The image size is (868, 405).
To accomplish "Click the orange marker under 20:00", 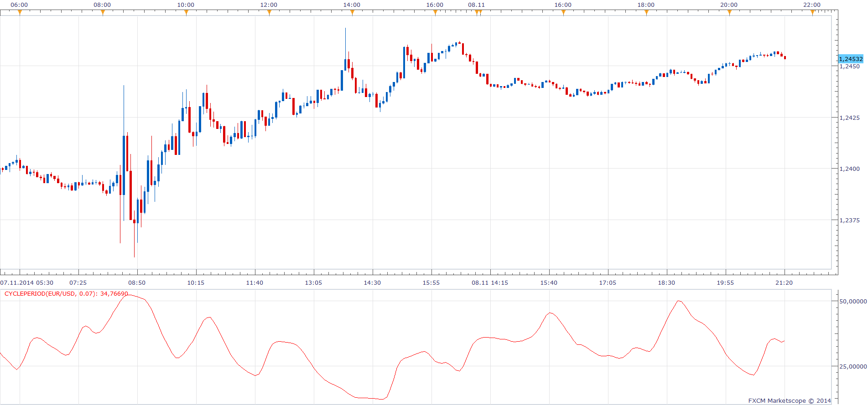I will coord(729,13).
